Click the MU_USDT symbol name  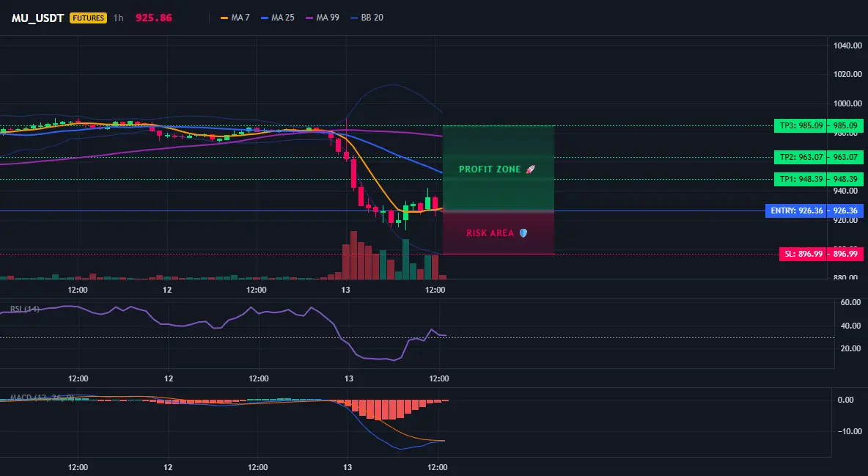click(37, 18)
